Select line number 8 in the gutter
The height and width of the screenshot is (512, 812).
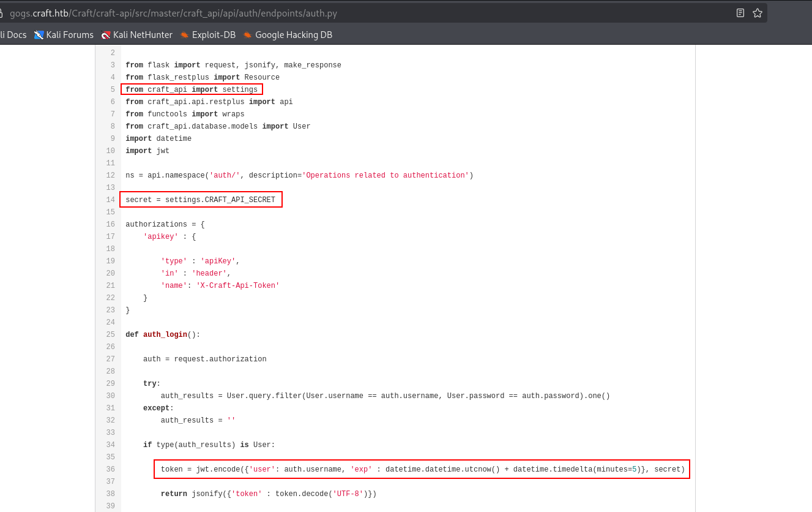pyautogui.click(x=113, y=126)
